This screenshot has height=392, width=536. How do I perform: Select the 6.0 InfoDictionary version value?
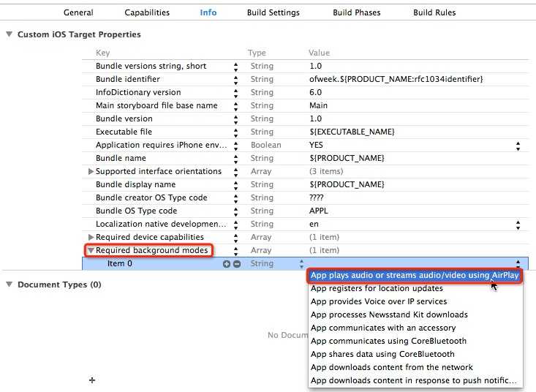[x=315, y=92]
